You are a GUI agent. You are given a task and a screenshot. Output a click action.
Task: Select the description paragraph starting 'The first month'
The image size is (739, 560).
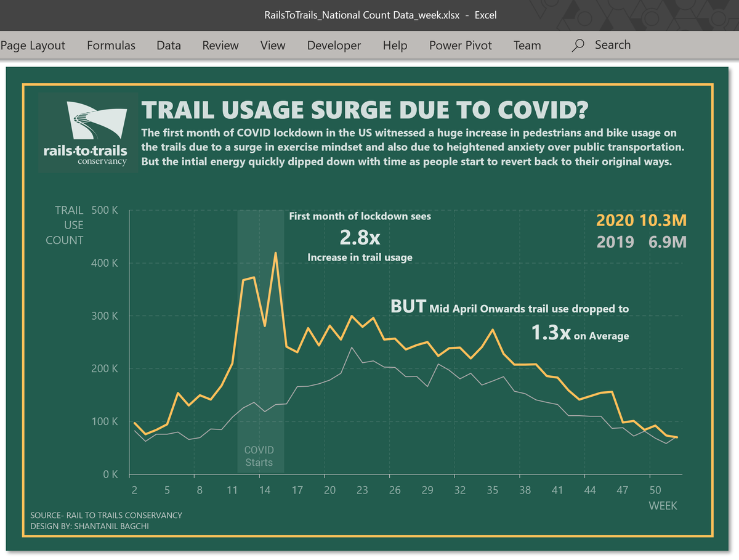(413, 147)
